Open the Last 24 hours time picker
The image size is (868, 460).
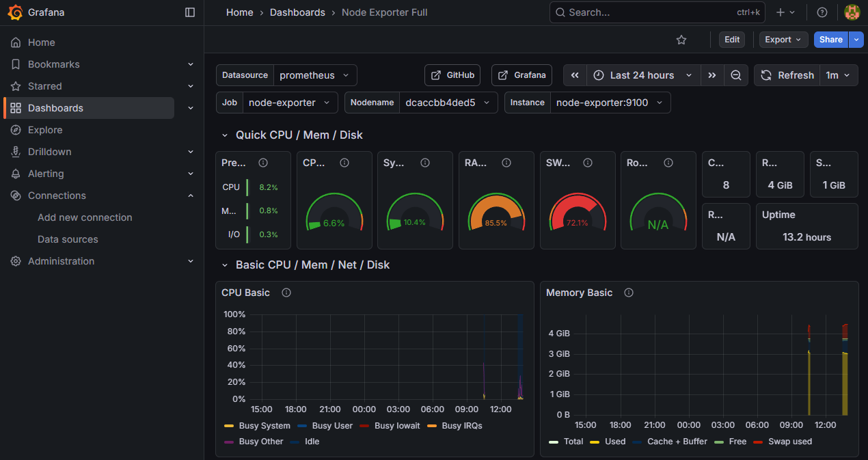(642, 75)
